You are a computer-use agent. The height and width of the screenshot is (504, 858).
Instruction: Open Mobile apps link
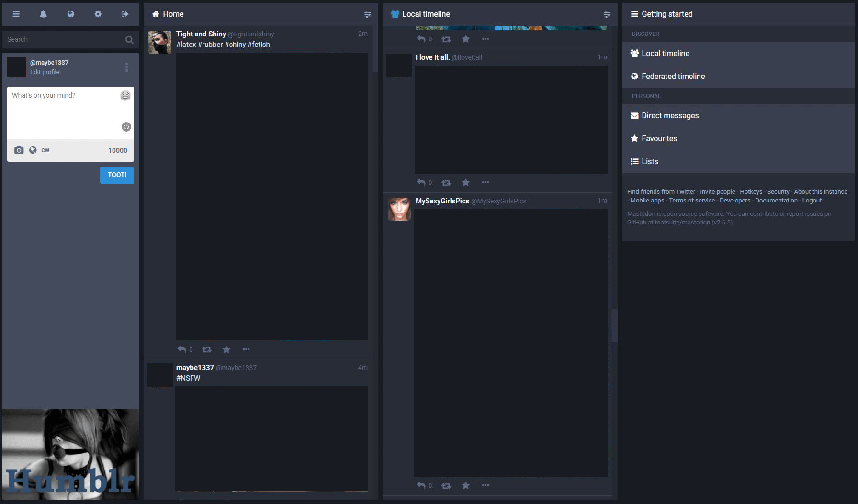click(x=647, y=201)
